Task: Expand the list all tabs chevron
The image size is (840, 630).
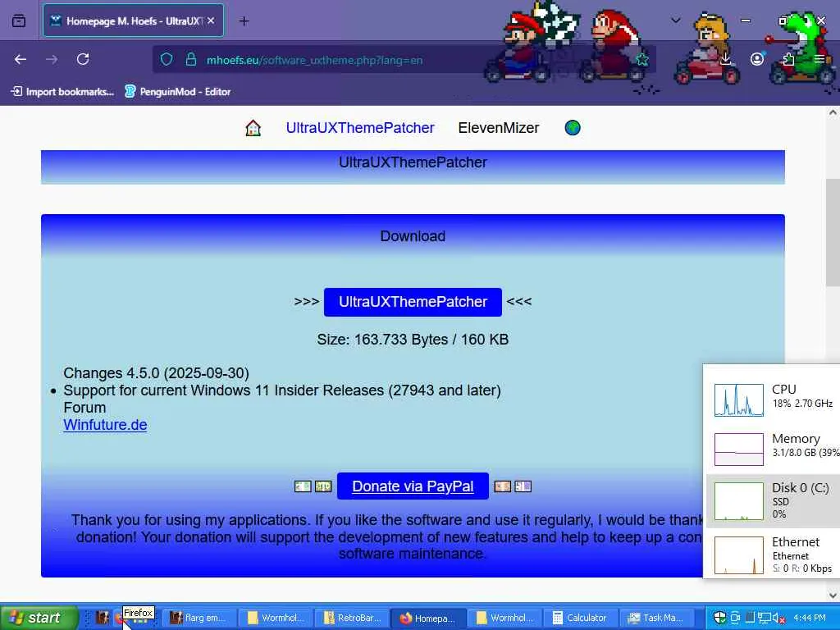Action: 676,21
